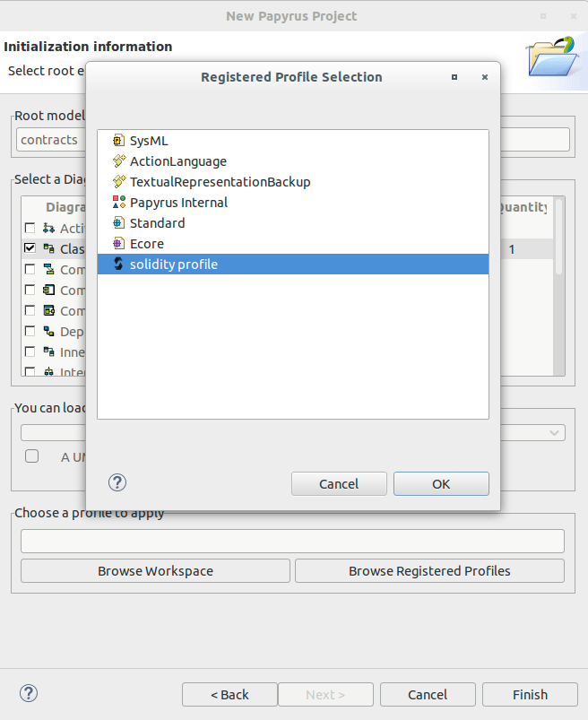Click the Ecore profile icon
The width and height of the screenshot is (588, 720).
tap(118, 243)
